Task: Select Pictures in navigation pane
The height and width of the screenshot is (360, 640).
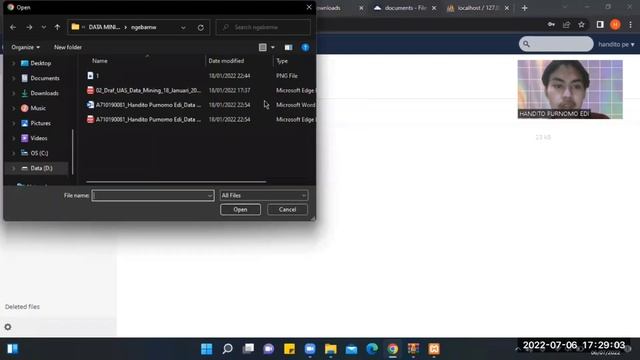Action: tap(40, 123)
